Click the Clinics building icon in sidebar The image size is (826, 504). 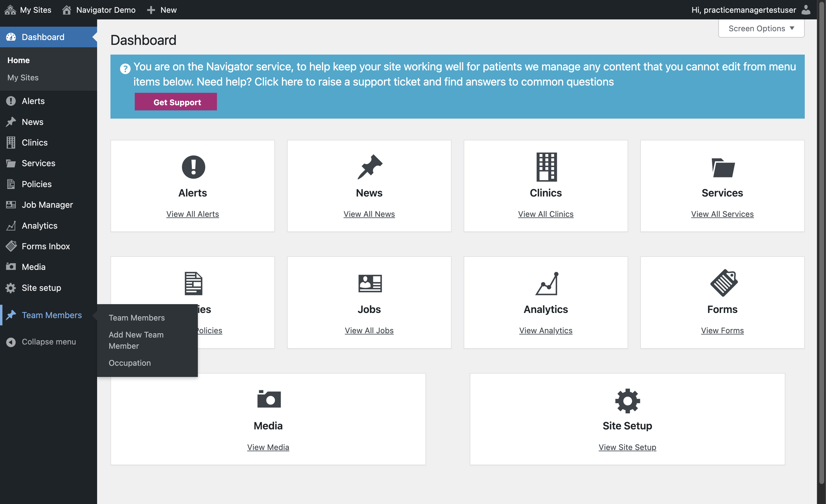click(11, 143)
